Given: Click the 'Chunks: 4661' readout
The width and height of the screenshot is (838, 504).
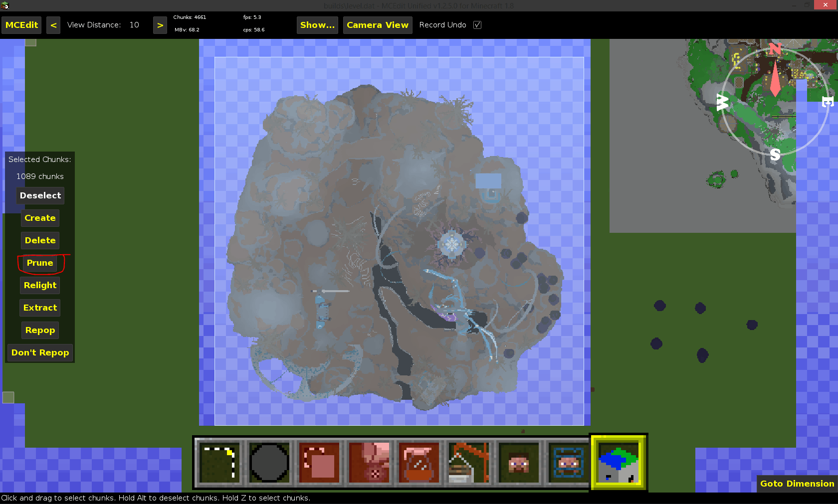Looking at the screenshot, I should [x=190, y=17].
